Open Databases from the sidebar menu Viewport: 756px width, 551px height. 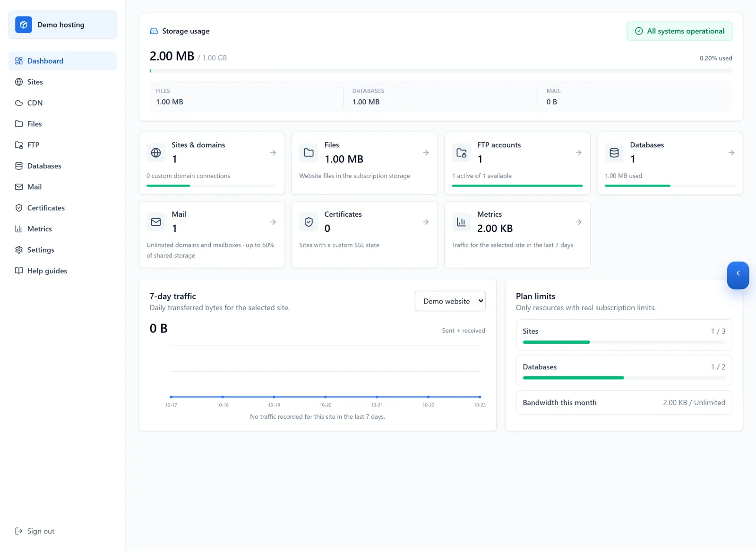(63, 166)
